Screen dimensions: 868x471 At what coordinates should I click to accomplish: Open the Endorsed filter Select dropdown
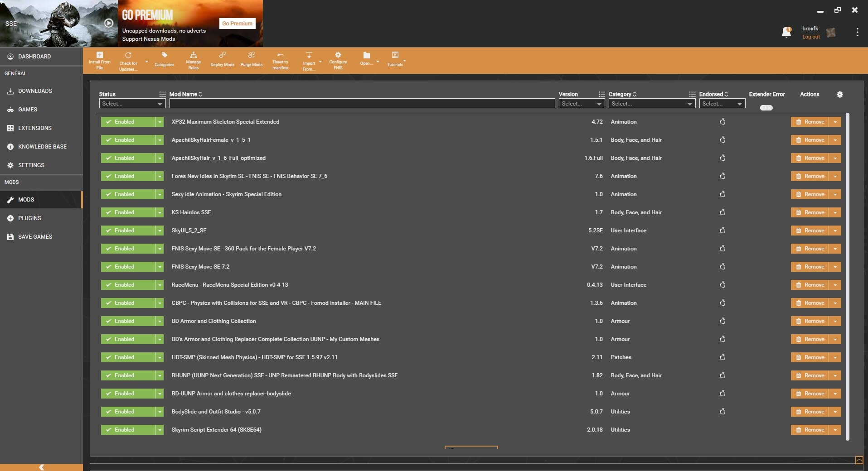tap(722, 104)
